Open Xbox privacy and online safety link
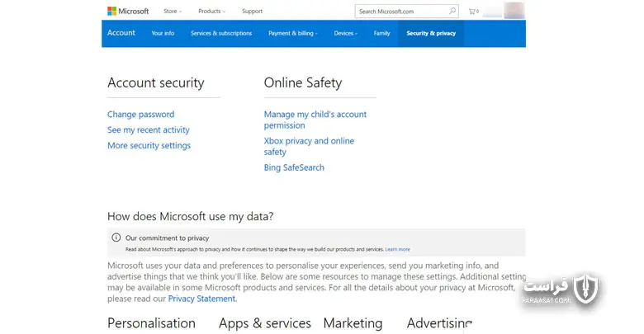The width and height of the screenshot is (644, 334). [x=309, y=146]
